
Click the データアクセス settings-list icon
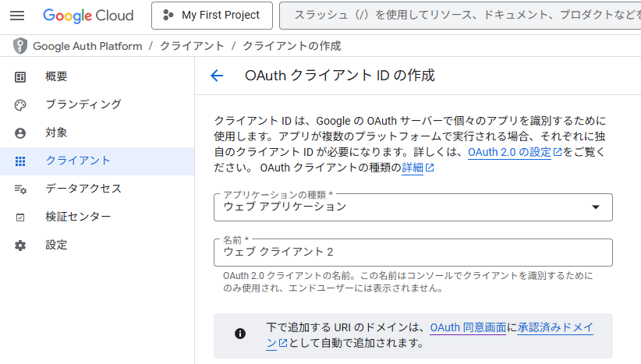[20, 189]
